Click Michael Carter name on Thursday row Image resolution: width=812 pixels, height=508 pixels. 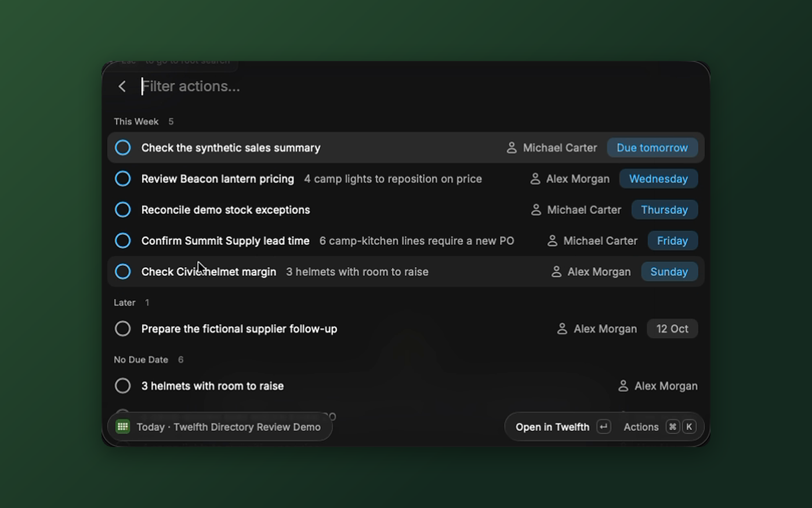pyautogui.click(x=584, y=210)
